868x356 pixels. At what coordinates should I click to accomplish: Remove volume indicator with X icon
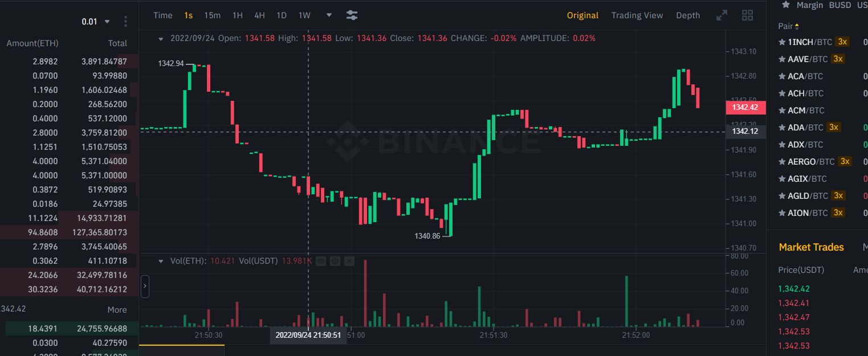349,261
